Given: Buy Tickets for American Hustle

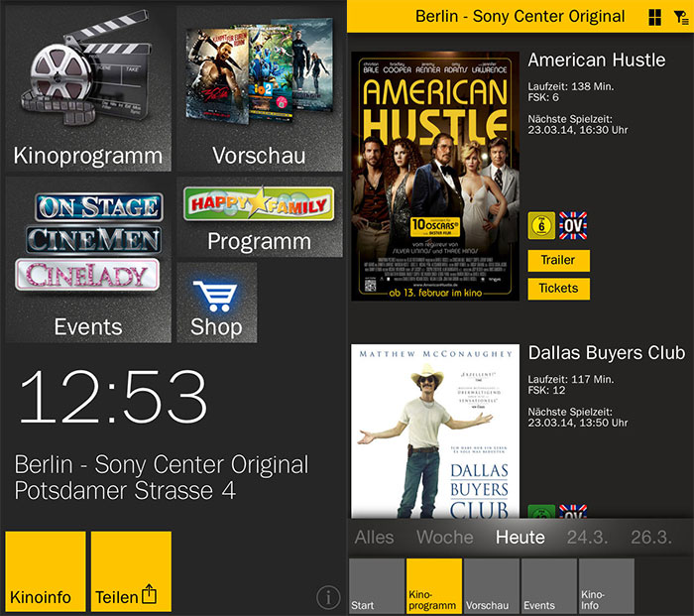Looking at the screenshot, I should point(558,289).
